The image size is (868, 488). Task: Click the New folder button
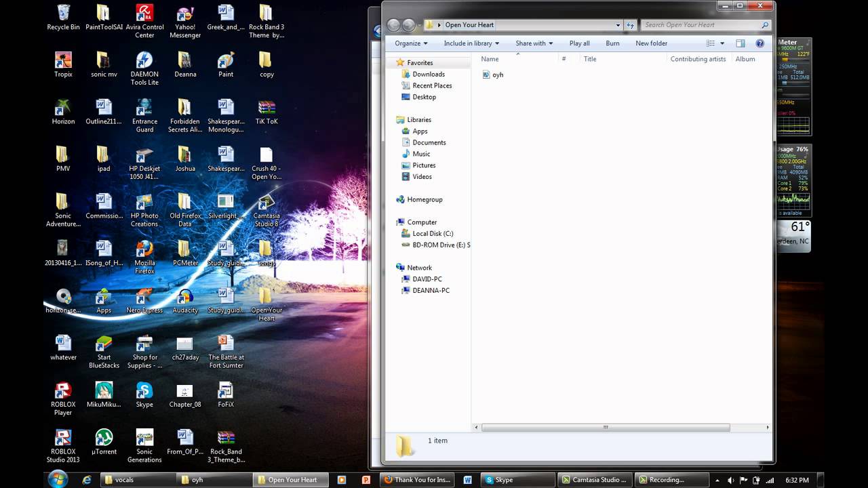(x=651, y=43)
